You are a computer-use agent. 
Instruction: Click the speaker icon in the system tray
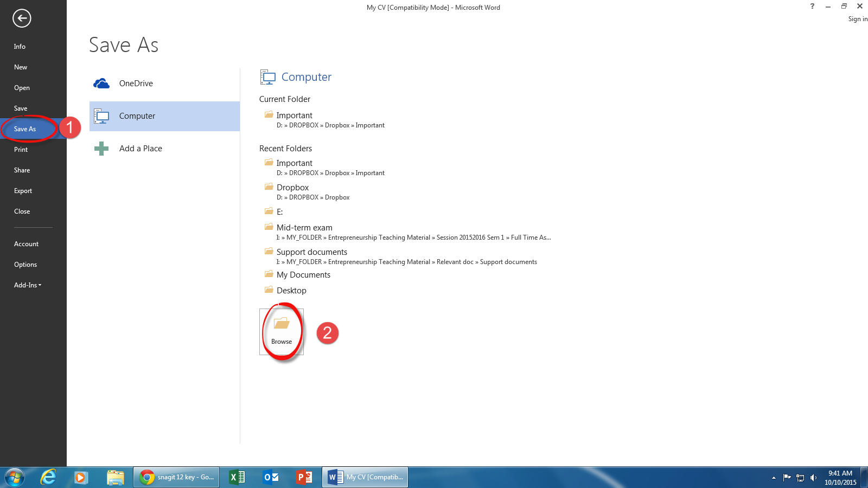[x=812, y=478]
